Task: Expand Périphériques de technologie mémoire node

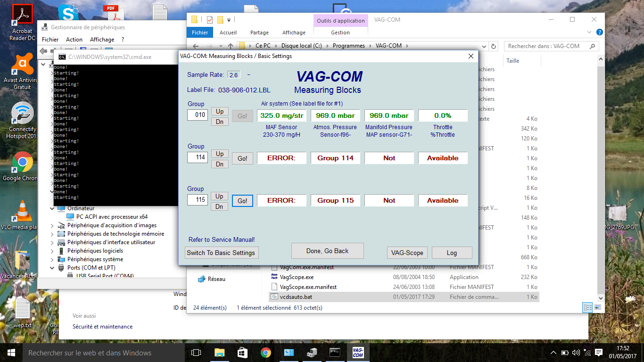Action: [x=52, y=234]
